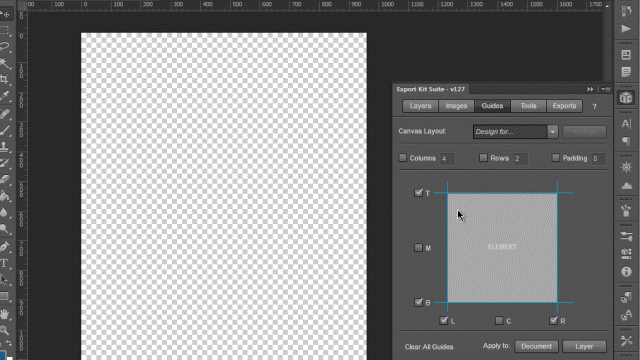The width and height of the screenshot is (640, 360).
Task: Select the Path Selection tool
Action: tap(4, 280)
